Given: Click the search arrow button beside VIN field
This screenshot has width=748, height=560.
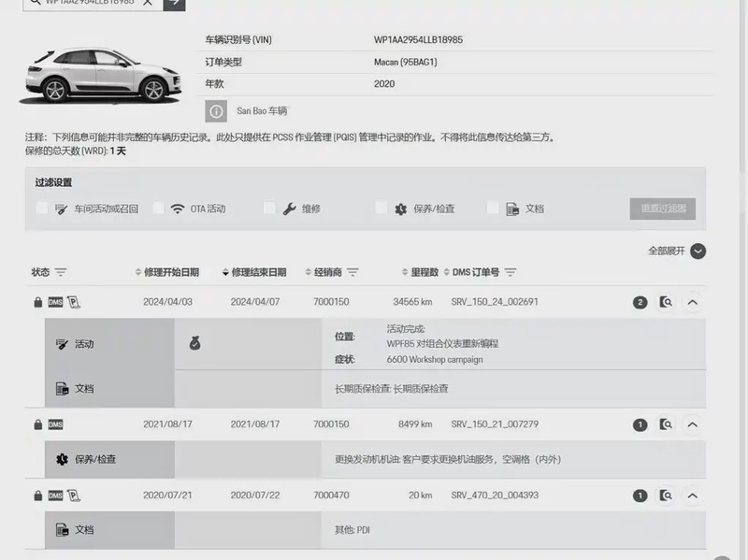Looking at the screenshot, I should (x=174, y=4).
